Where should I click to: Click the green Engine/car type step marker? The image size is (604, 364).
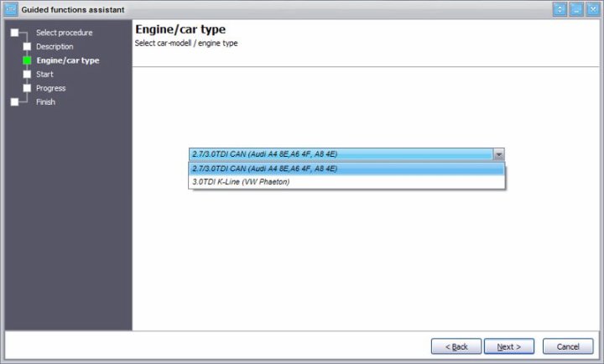click(27, 60)
